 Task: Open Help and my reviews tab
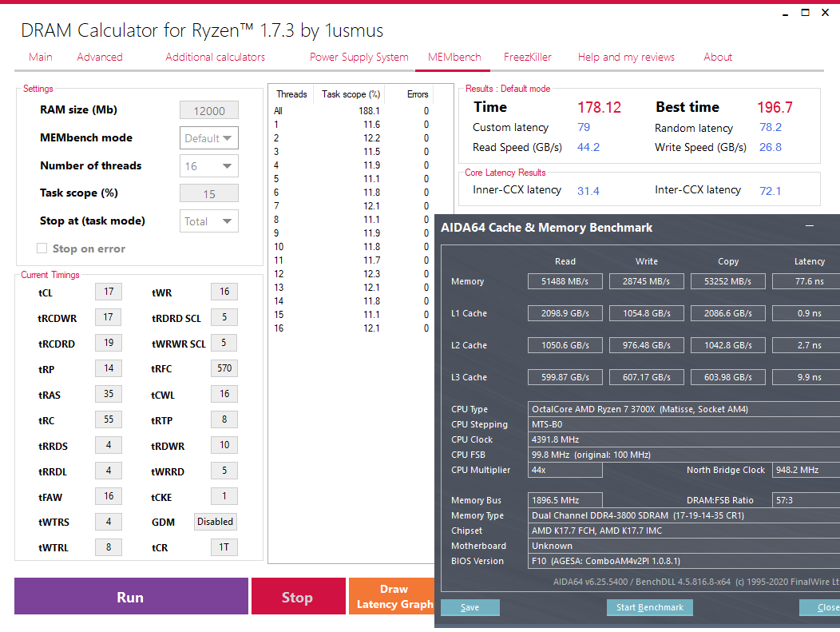pos(626,57)
